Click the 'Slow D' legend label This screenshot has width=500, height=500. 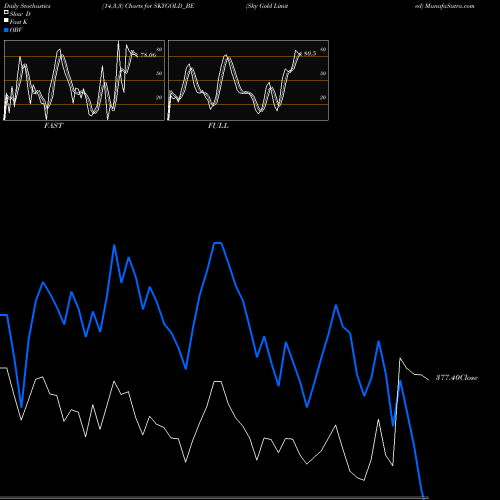click(x=20, y=14)
